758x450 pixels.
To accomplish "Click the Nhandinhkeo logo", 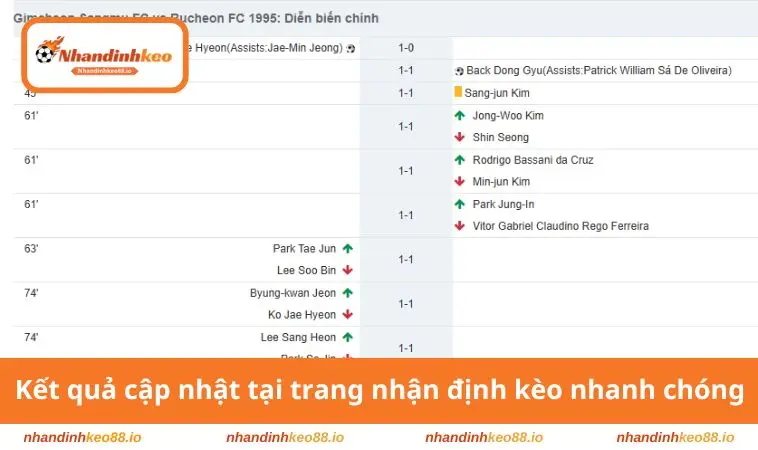I will point(105,56).
